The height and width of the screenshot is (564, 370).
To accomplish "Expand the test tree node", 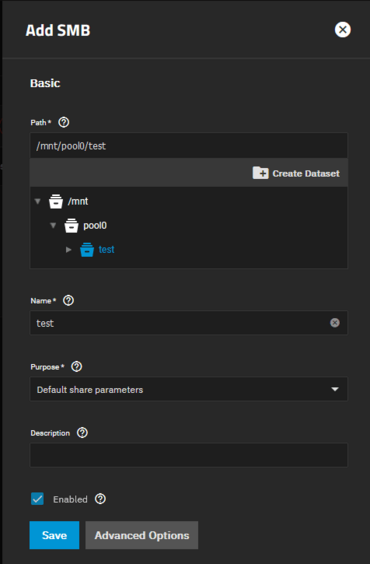I will [x=69, y=250].
